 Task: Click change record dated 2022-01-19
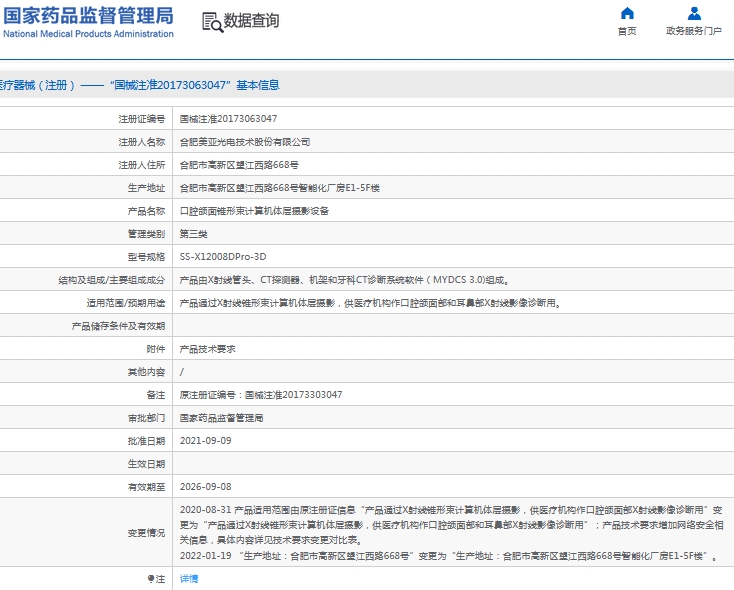[x=448, y=556]
